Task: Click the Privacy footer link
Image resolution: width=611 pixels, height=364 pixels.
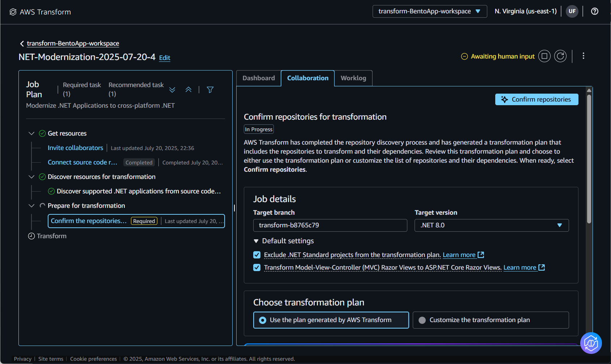Action: coord(23,359)
